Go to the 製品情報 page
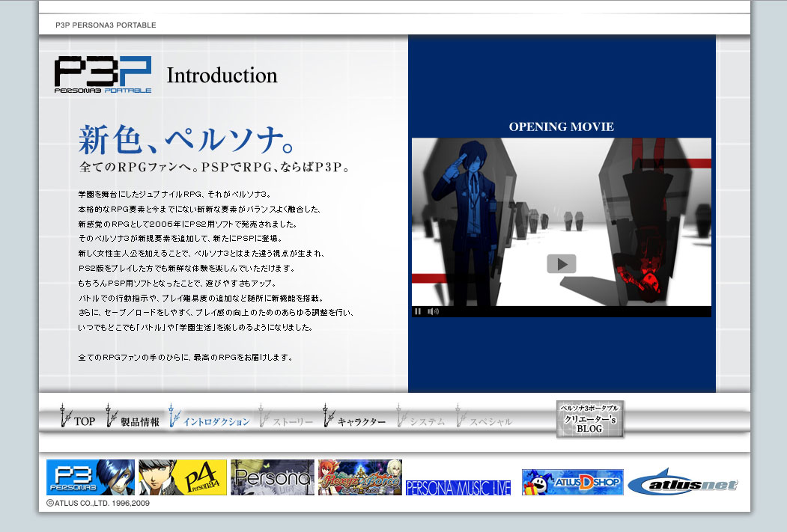 pyautogui.click(x=133, y=416)
